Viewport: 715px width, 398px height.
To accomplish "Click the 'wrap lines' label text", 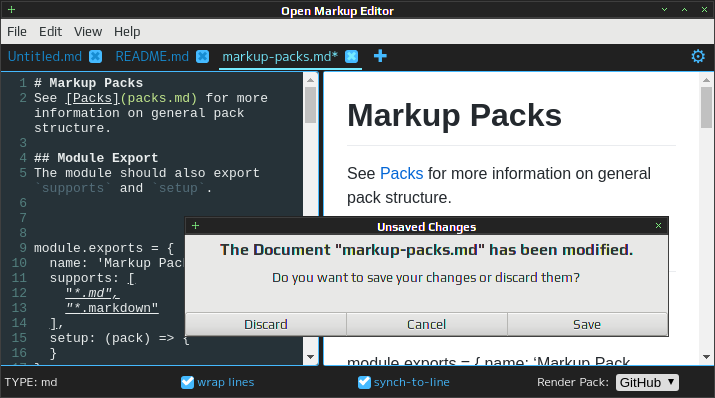I will tap(226, 382).
